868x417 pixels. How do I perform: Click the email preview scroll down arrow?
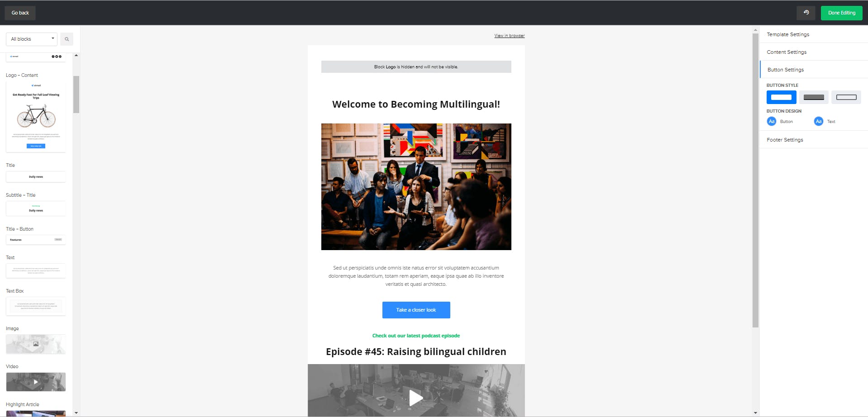coord(755,412)
